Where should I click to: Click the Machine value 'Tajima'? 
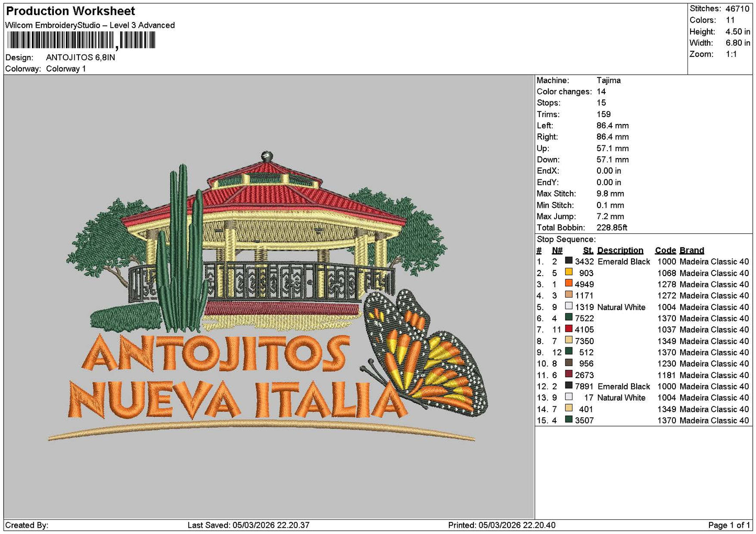click(x=608, y=81)
